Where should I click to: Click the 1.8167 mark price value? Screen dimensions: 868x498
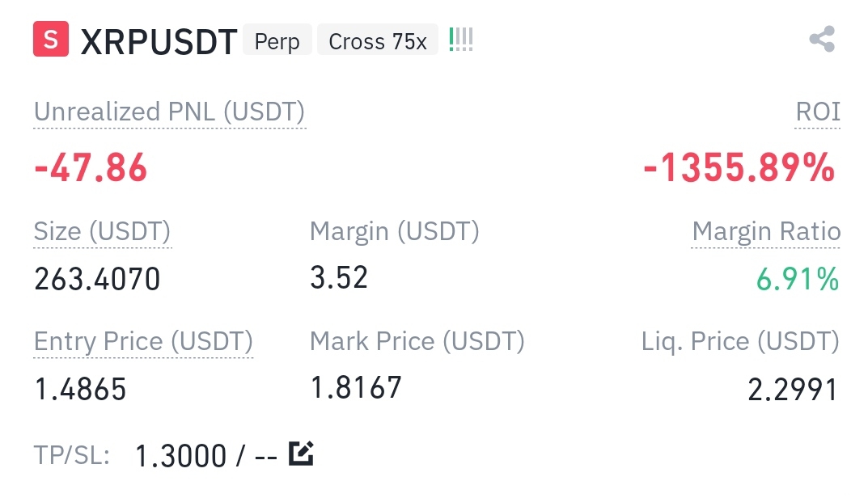356,387
